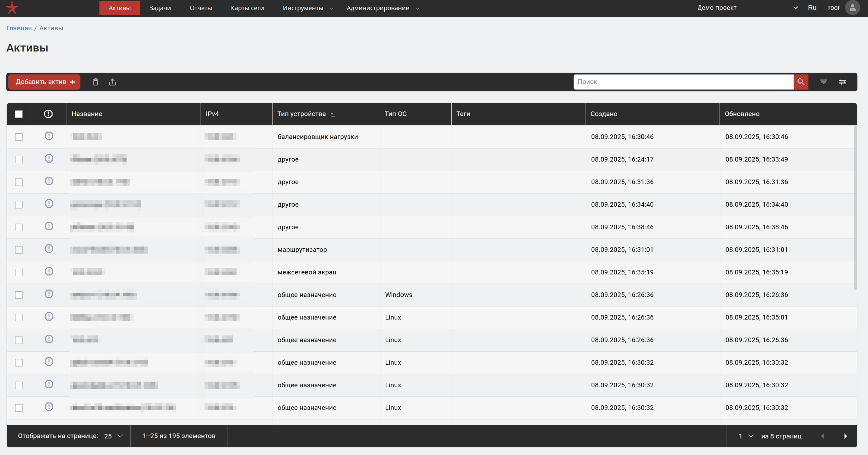Open the Карты сети tab

click(x=247, y=8)
